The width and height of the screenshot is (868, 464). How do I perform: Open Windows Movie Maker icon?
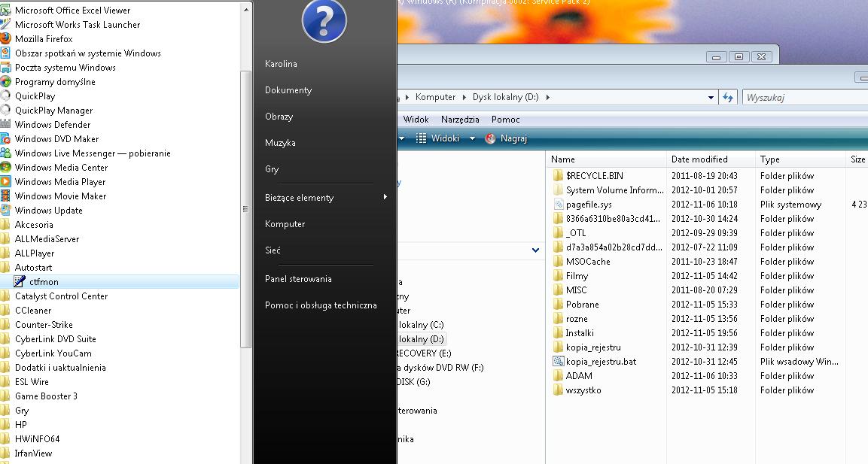pos(5,196)
